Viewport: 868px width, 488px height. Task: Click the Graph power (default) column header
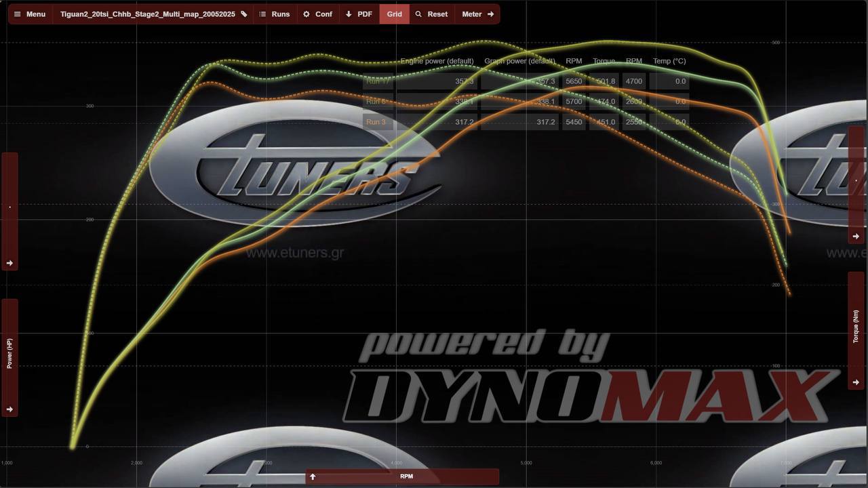(x=519, y=61)
